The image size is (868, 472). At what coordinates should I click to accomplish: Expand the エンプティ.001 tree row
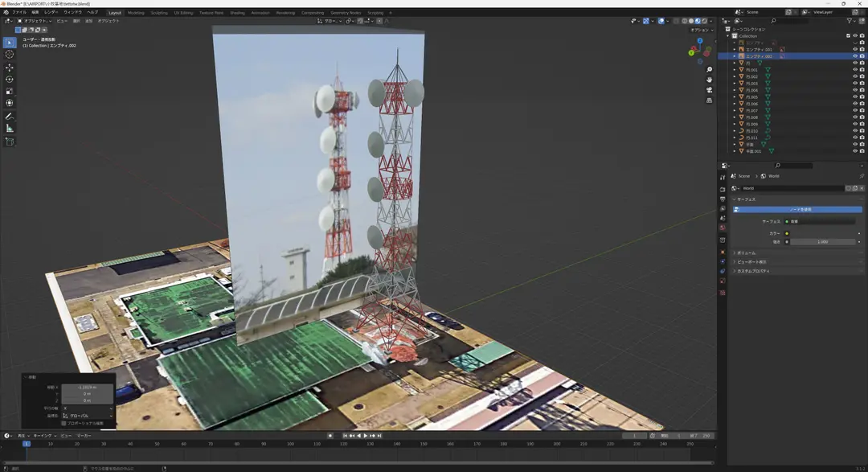735,49
